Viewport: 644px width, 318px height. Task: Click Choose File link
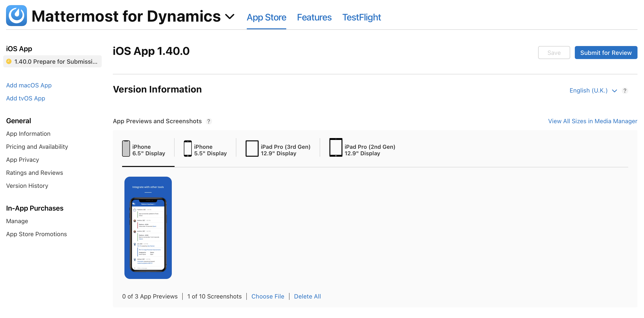pyautogui.click(x=268, y=296)
